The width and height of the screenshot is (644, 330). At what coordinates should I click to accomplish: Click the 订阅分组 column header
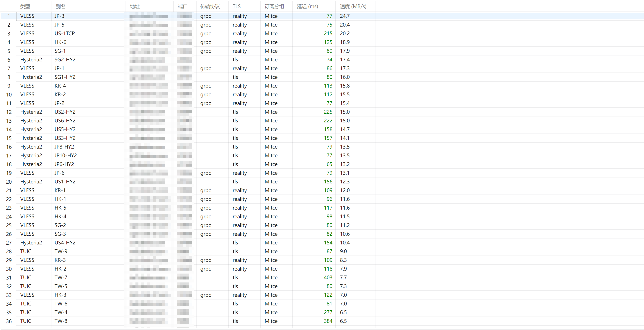(x=276, y=6)
